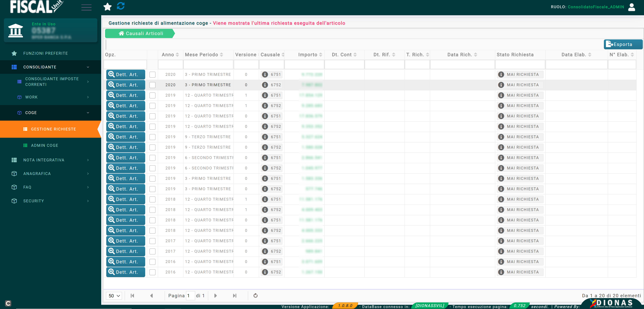
Task: Sort by Mese Periodo column arrows
Action: (x=222, y=55)
